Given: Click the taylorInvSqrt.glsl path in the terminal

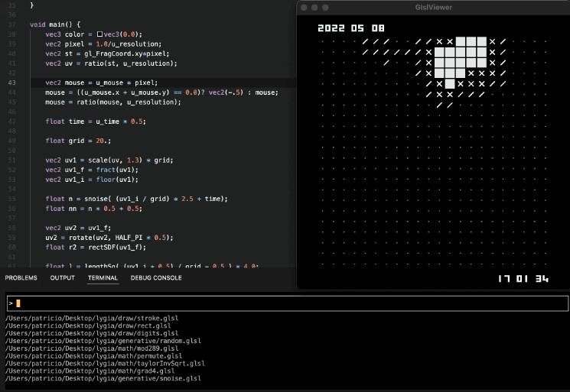Looking at the screenshot, I should 105,363.
